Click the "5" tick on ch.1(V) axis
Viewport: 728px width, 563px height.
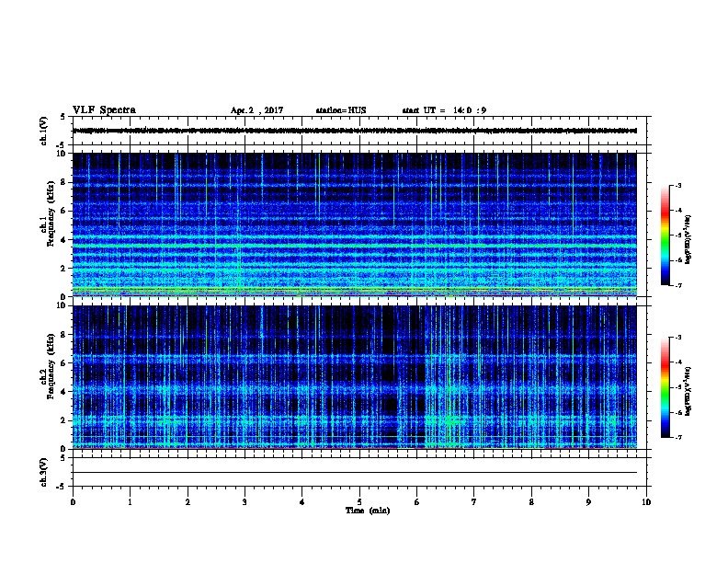click(x=63, y=117)
